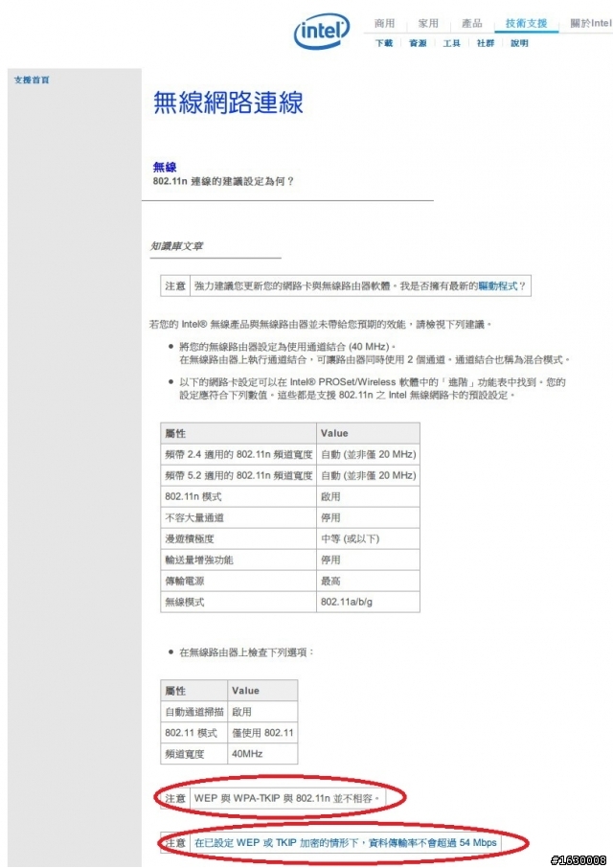This screenshot has width=613, height=868.
Task: Click the Intel logo
Action: (x=322, y=31)
